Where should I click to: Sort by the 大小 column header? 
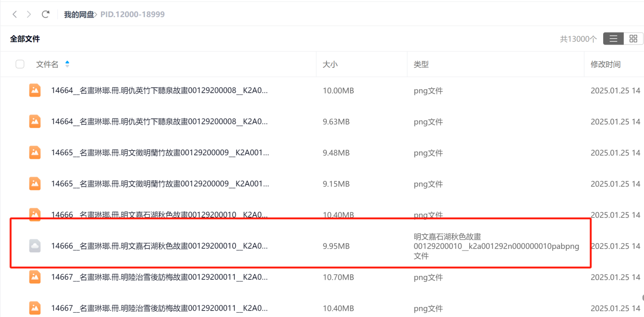pyautogui.click(x=330, y=64)
